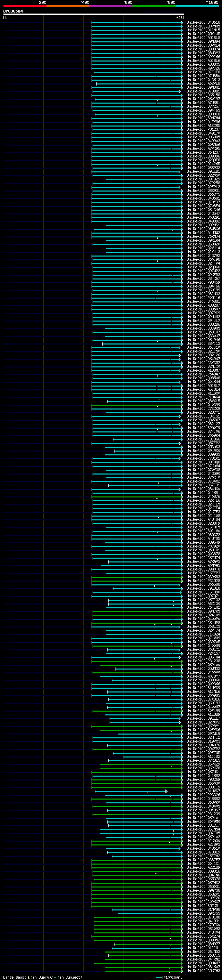Viewport: 222px width, 980px height.
Task: Select hit label UniRef100_B8BCI9
Action: pos(203,787)
